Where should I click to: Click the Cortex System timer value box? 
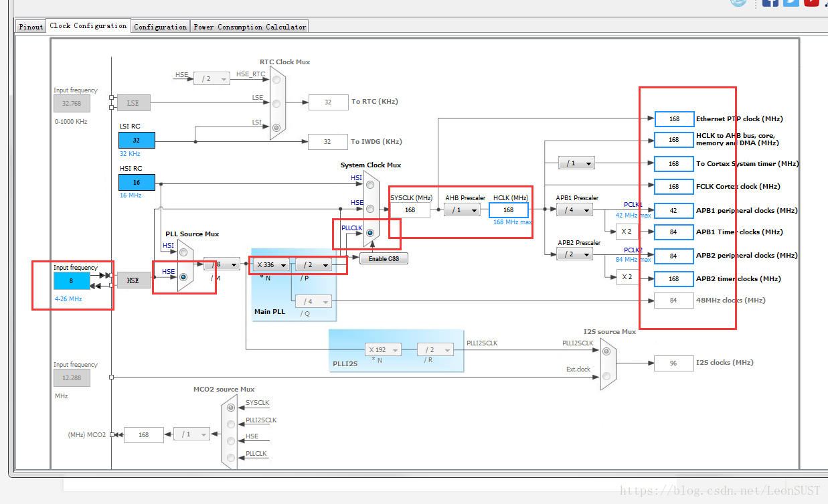point(674,163)
